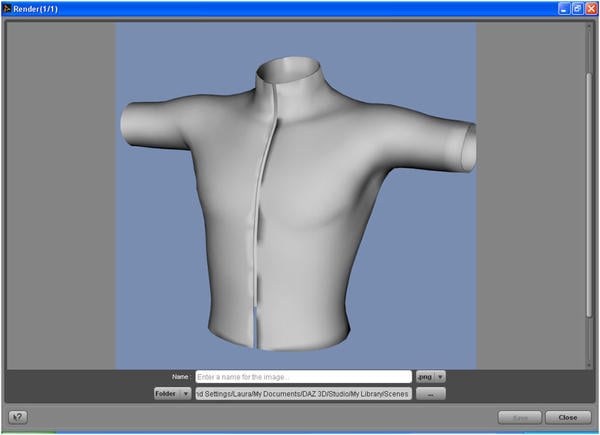Click the folder path field ending in Scenes
The width and height of the screenshot is (600, 435).
pos(303,394)
